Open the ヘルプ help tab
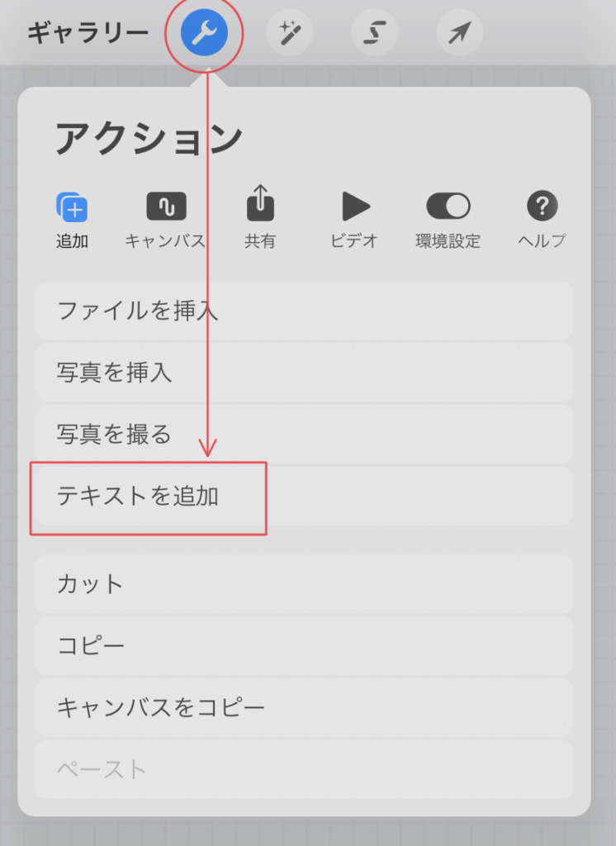Image resolution: width=616 pixels, height=846 pixels. (543, 220)
